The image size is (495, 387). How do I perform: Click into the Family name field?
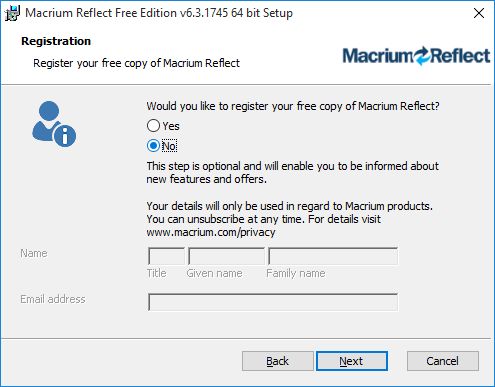(333, 256)
